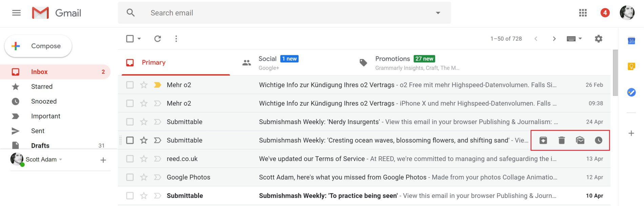Check the first Mehr o2 email checkbox
The image size is (644, 206).
[x=130, y=85]
